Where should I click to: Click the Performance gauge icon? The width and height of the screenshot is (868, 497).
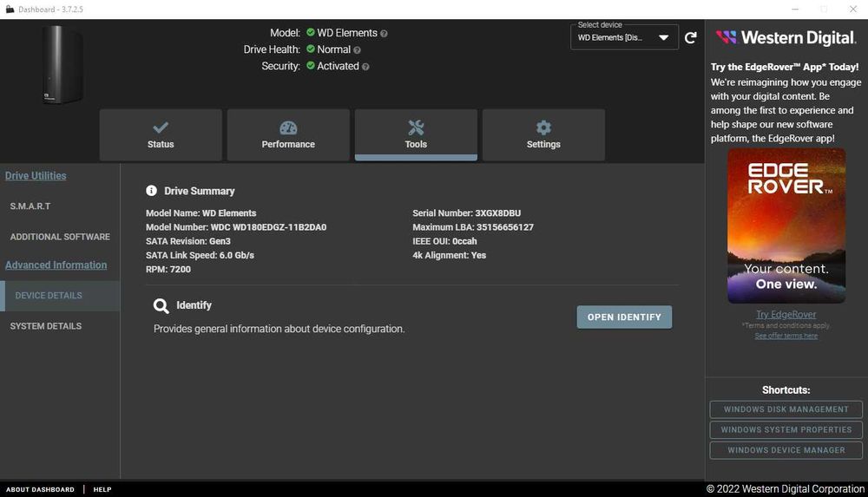pos(288,128)
